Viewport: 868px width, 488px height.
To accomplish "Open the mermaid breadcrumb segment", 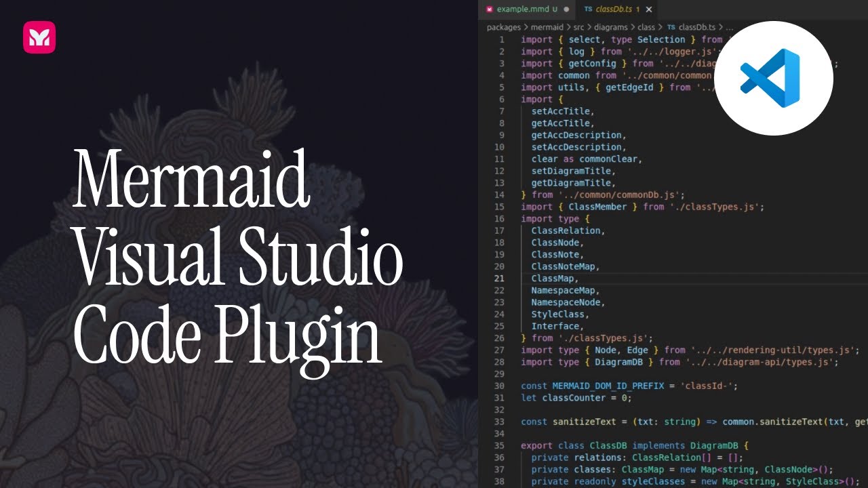I will 547,28.
